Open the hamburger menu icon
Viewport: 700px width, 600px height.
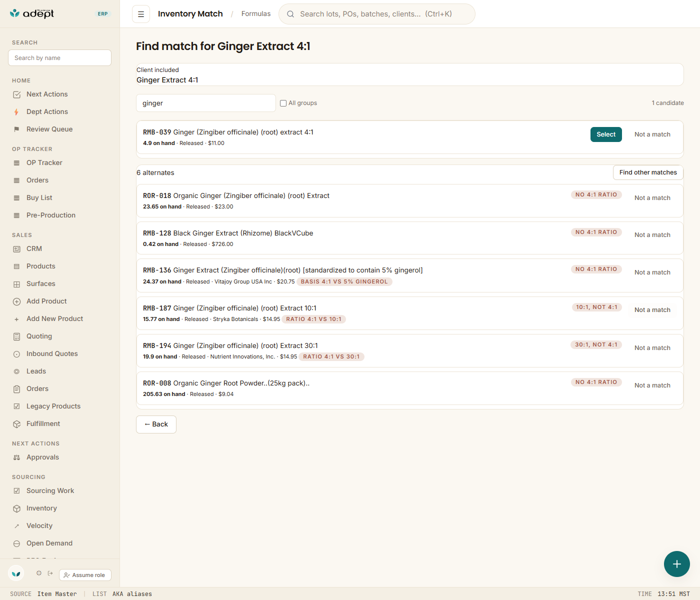tap(141, 14)
